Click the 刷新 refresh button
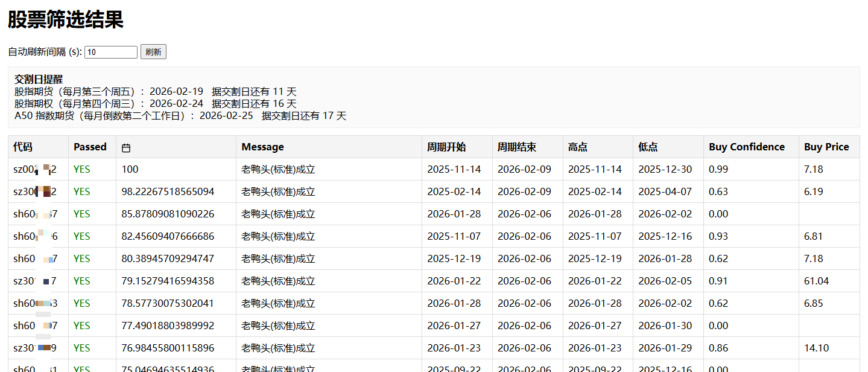This screenshot has width=868, height=372. [x=153, y=52]
